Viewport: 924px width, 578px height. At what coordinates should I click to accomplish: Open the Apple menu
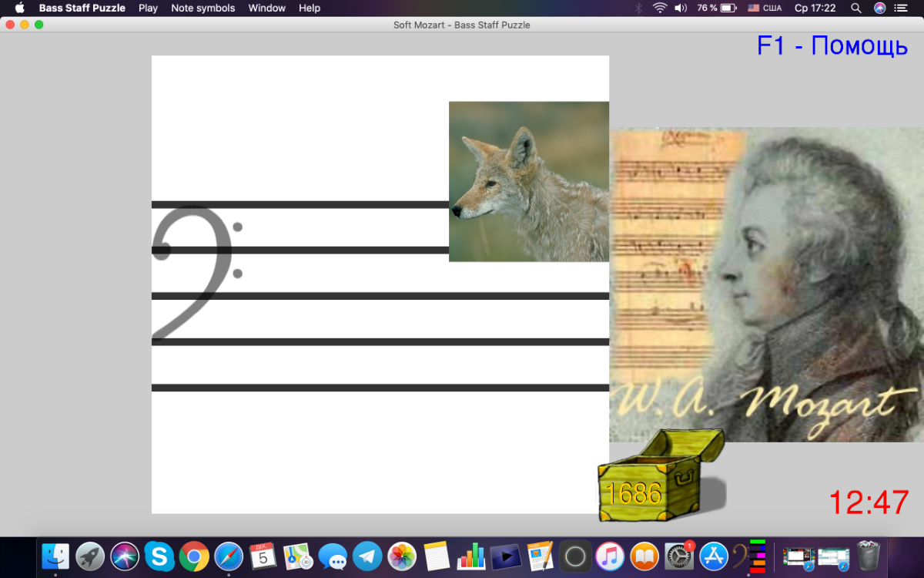click(x=20, y=8)
